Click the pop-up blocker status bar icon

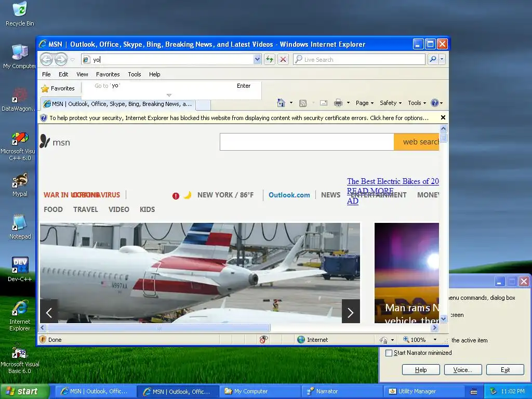263,340
